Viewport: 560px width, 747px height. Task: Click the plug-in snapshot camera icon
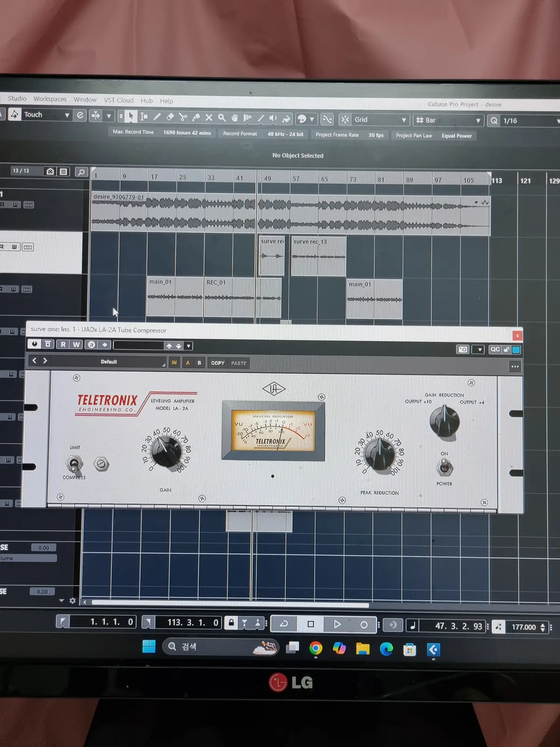(462, 349)
